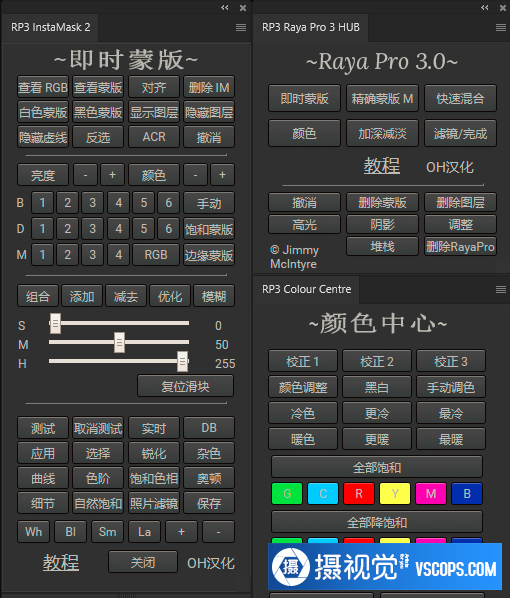The height and width of the screenshot is (598, 510).
Task: Click the 饱和蒙版 saturation mask button
Action: [209, 229]
